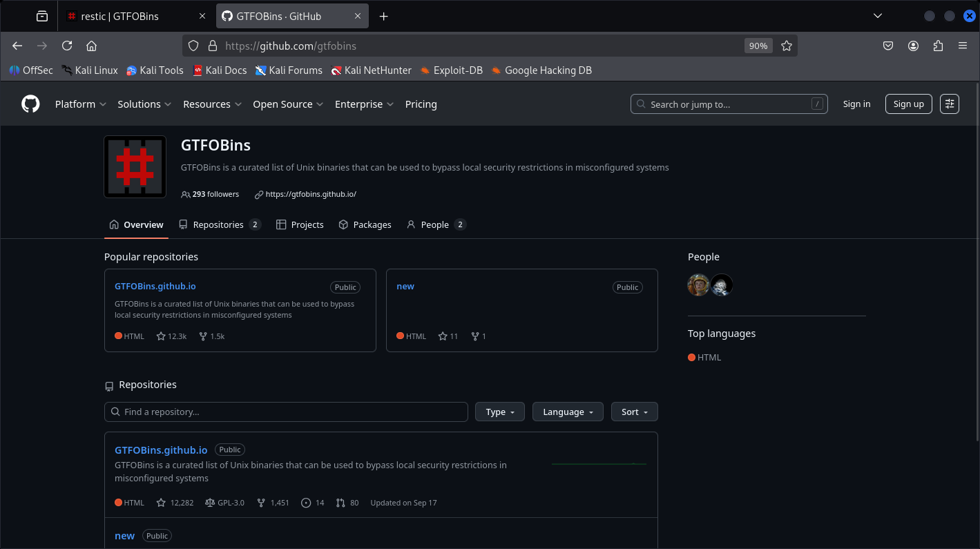
Task: Open the Exploit-DB bookmark
Action: tap(451, 70)
